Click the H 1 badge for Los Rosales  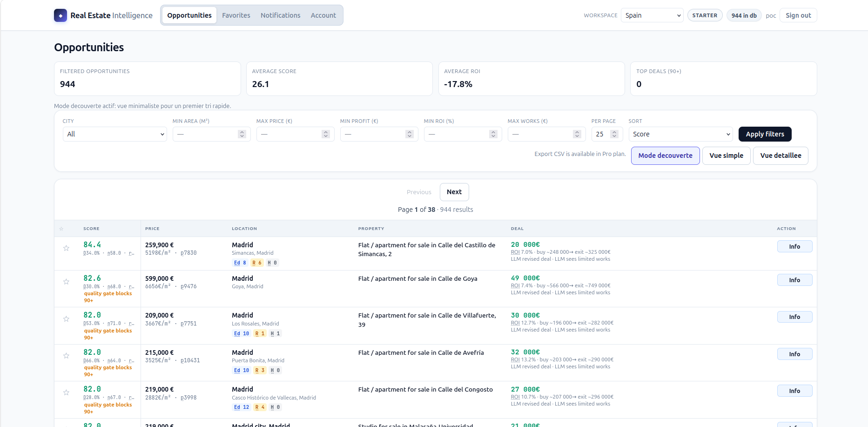pyautogui.click(x=275, y=333)
